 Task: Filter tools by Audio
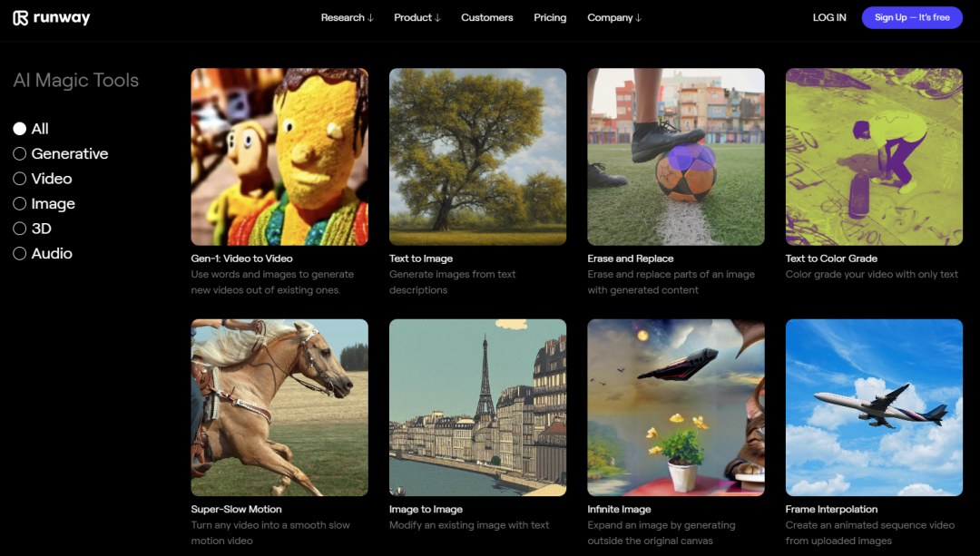pyautogui.click(x=20, y=254)
